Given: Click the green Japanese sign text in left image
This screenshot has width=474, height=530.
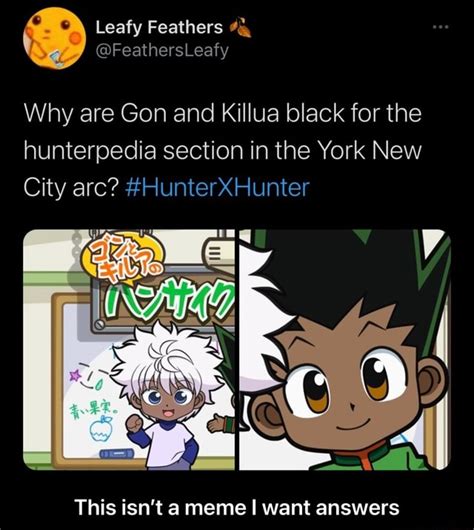Looking at the screenshot, I should (169, 299).
